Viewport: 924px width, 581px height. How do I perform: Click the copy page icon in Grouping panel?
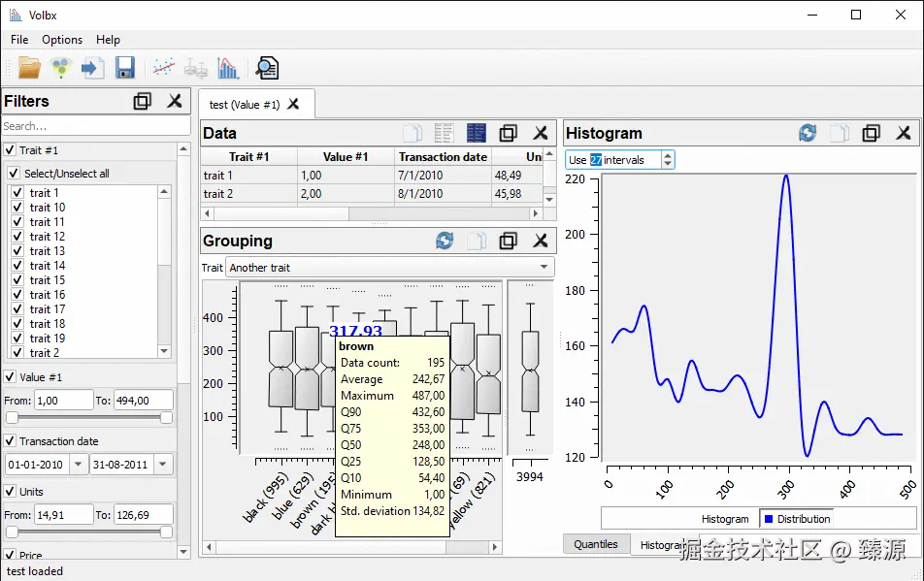477,241
